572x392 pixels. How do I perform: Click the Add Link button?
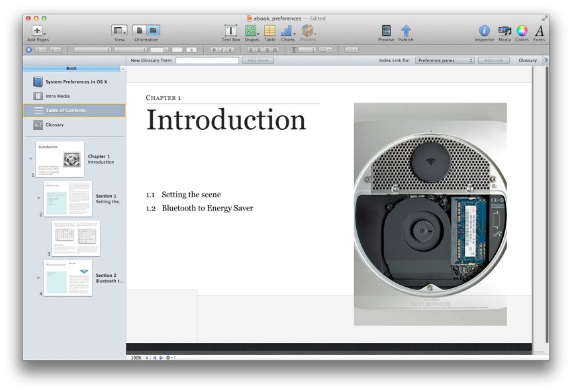pyautogui.click(x=494, y=61)
